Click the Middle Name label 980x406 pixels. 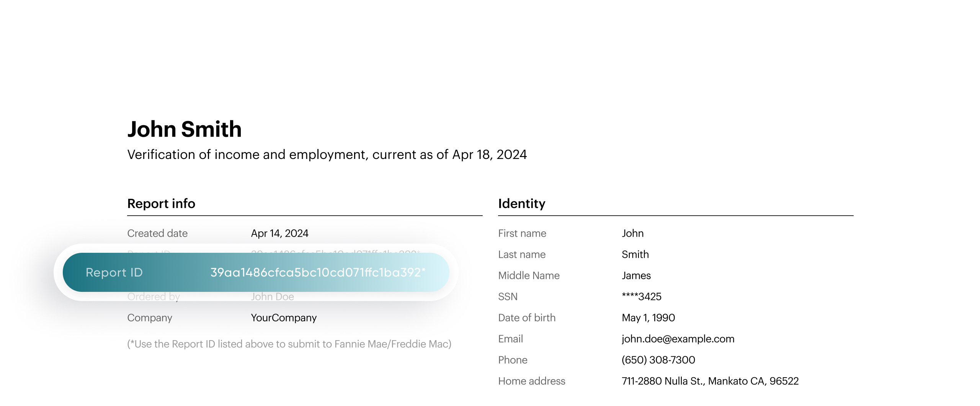[529, 275]
